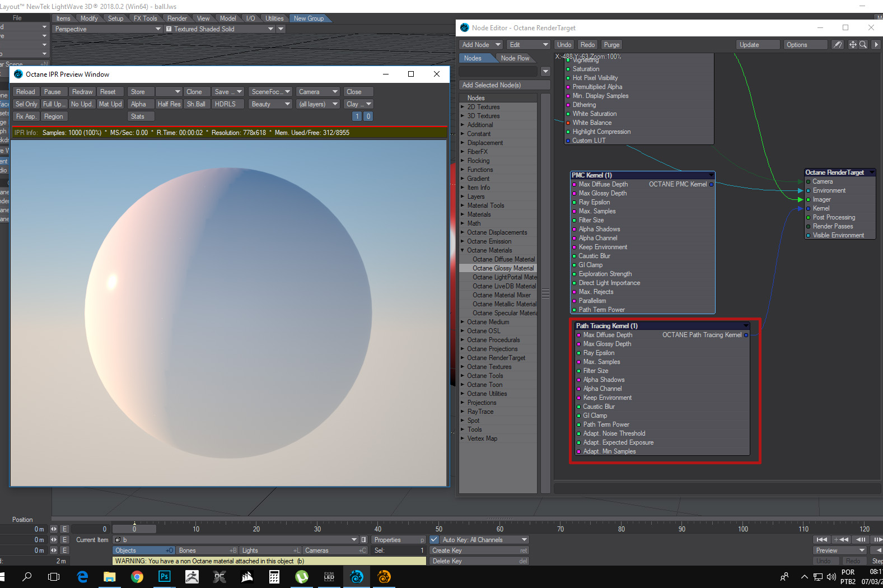Open the Textured Shaded Solid viewport dropdown

tap(219, 29)
